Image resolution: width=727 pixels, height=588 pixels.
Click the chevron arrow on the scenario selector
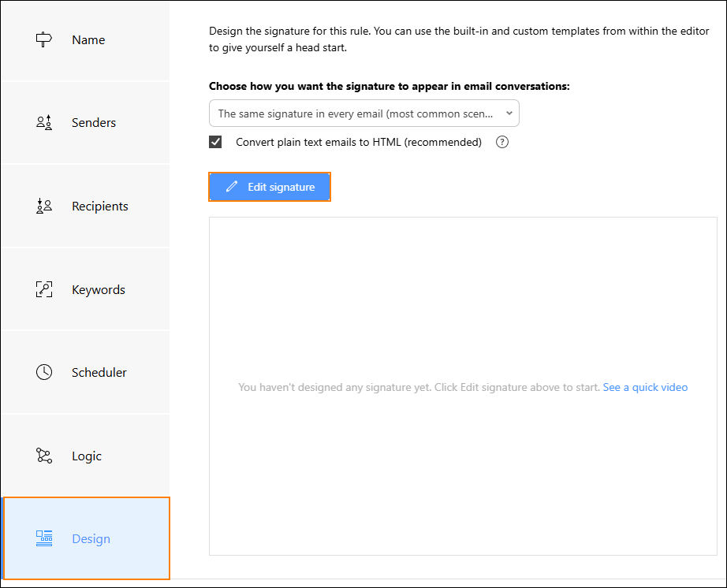coord(508,113)
